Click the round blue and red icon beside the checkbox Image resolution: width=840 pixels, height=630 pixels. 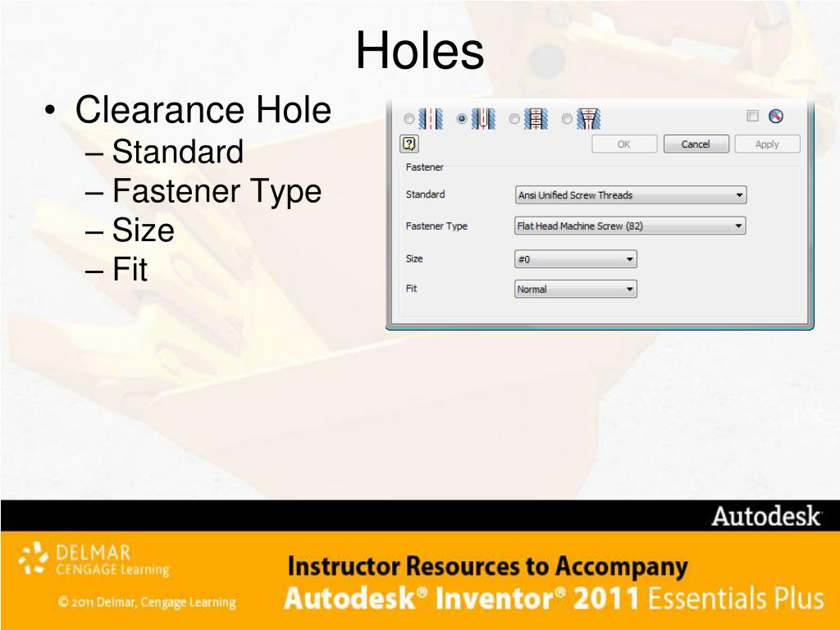click(776, 116)
